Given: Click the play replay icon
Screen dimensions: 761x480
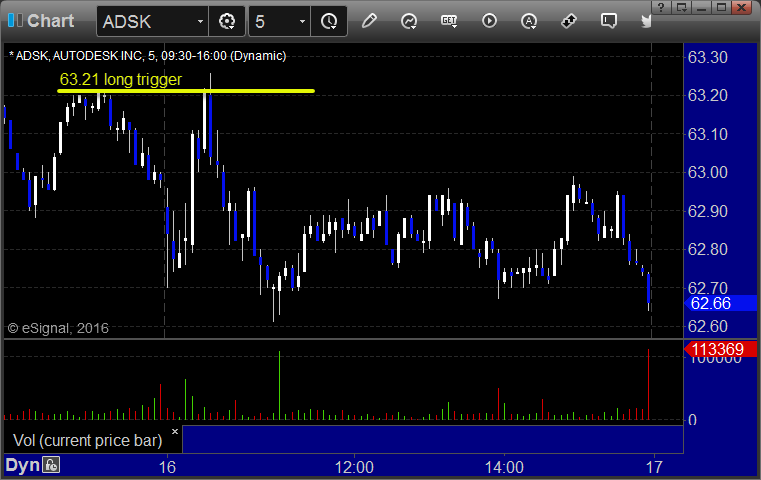Looking at the screenshot, I should (x=489, y=21).
